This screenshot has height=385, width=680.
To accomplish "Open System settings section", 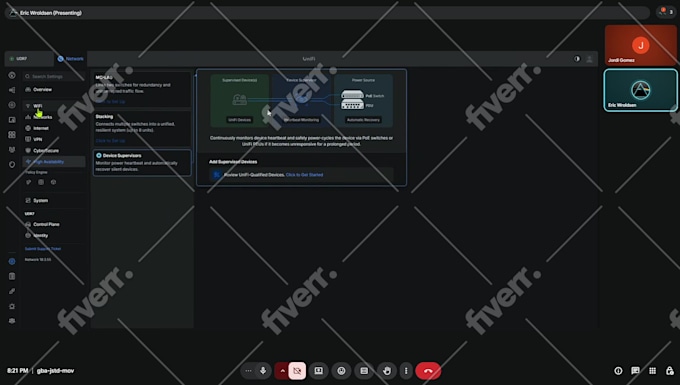I will 41,201.
